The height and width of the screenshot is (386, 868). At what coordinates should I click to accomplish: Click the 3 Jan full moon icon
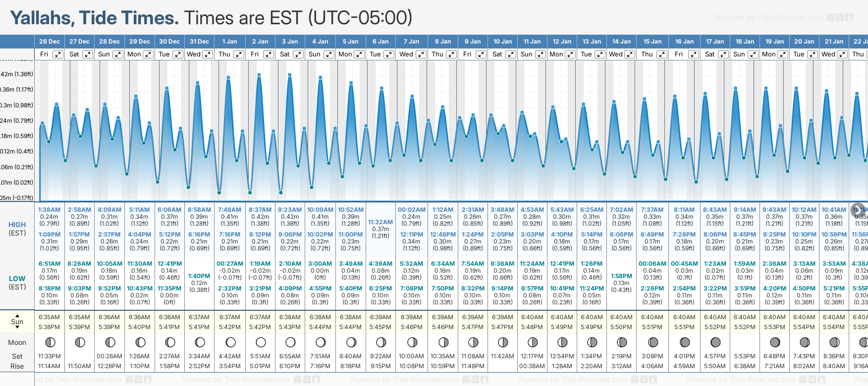point(290,342)
